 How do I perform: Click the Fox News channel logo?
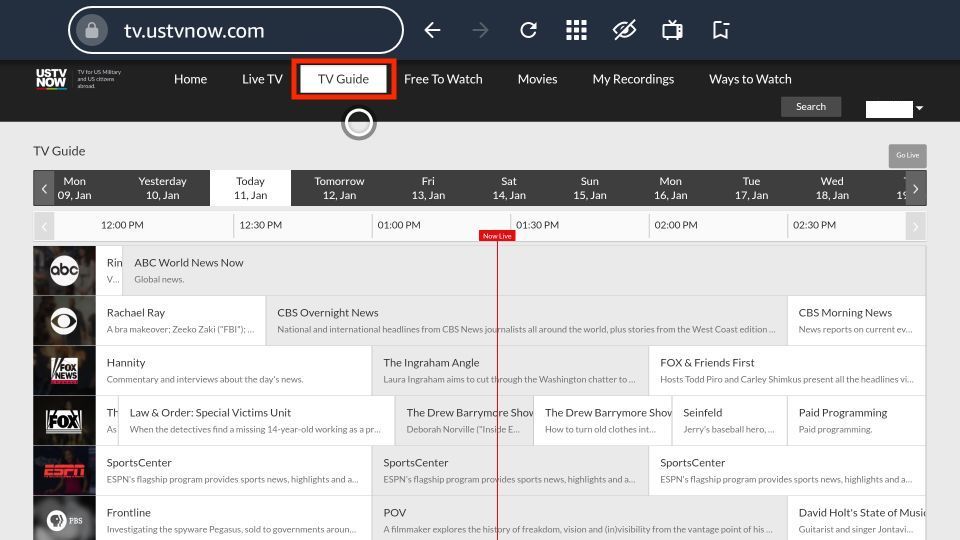[x=64, y=370]
